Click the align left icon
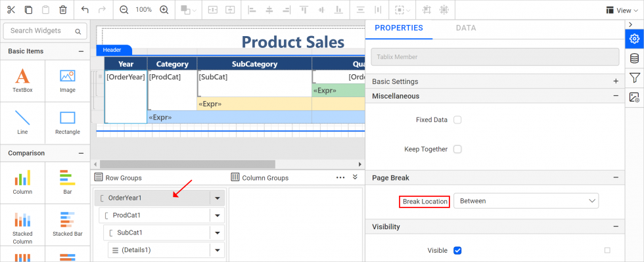This screenshot has width=644, height=262. coord(252,9)
